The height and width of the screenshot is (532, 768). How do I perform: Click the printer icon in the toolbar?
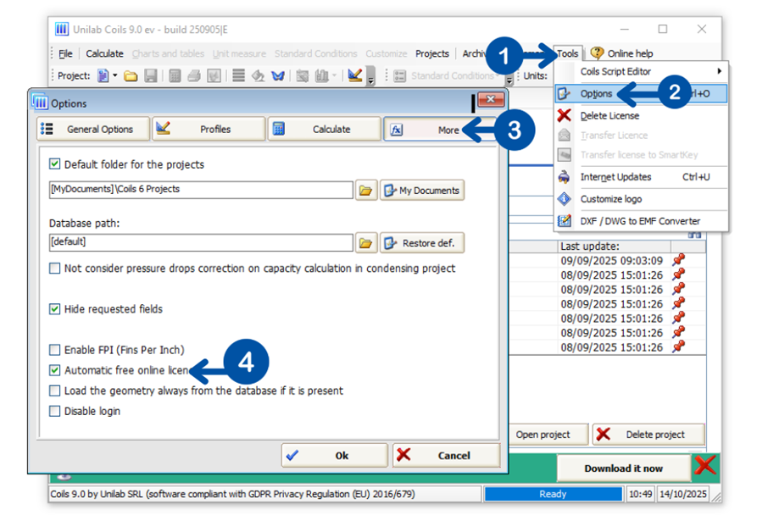[194, 76]
